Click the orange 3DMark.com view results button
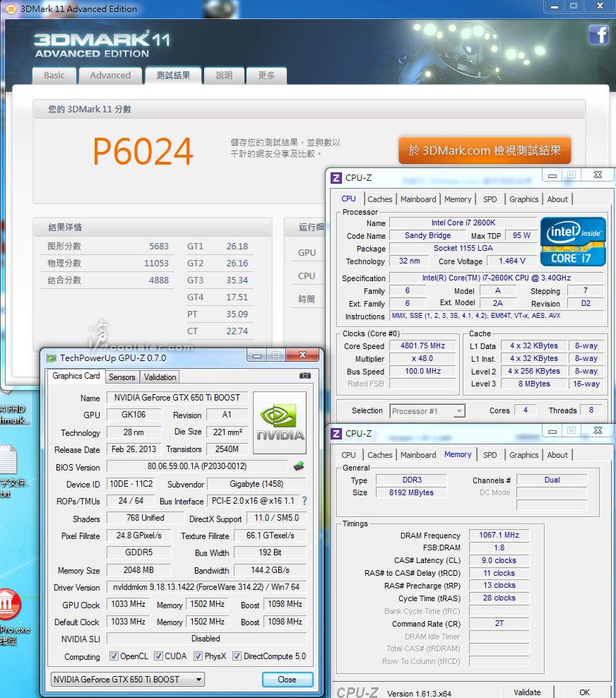The width and height of the screenshot is (616, 698). 485,150
